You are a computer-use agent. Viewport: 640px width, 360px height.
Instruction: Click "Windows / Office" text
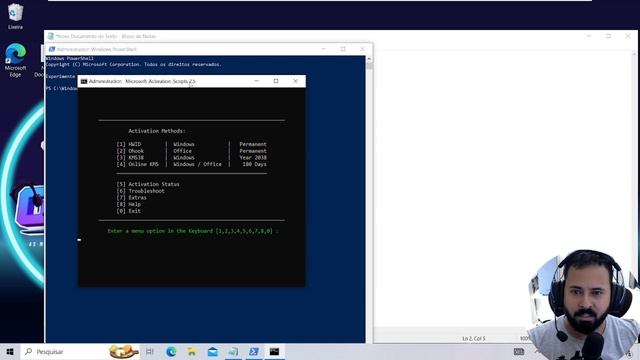[198, 164]
